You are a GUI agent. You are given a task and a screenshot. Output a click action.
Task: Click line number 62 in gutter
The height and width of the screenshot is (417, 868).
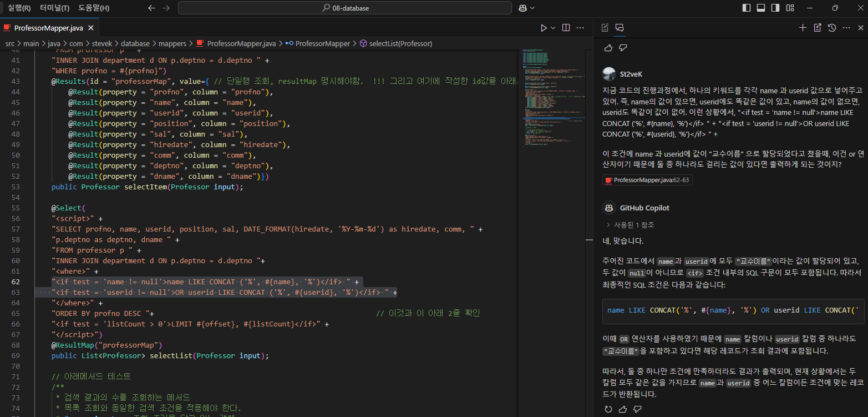16,282
